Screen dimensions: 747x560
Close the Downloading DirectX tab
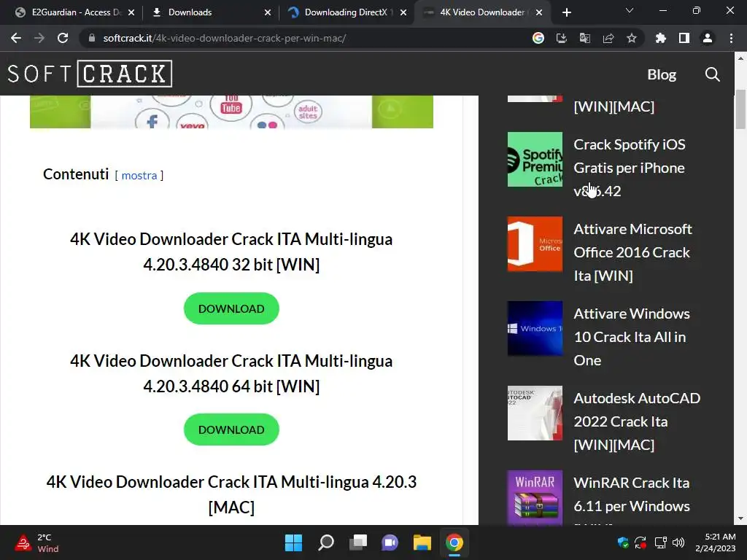coord(403,12)
